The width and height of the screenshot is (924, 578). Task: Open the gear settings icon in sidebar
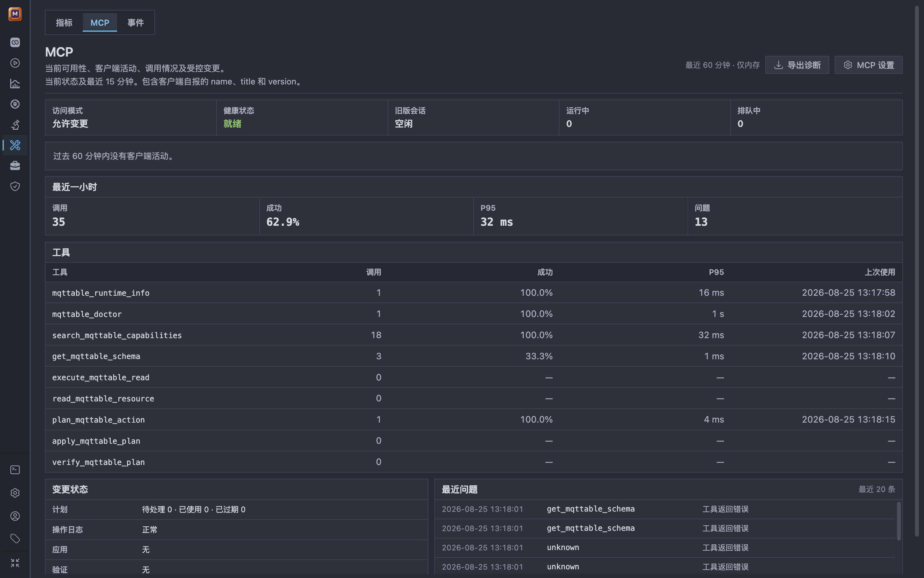(x=15, y=493)
